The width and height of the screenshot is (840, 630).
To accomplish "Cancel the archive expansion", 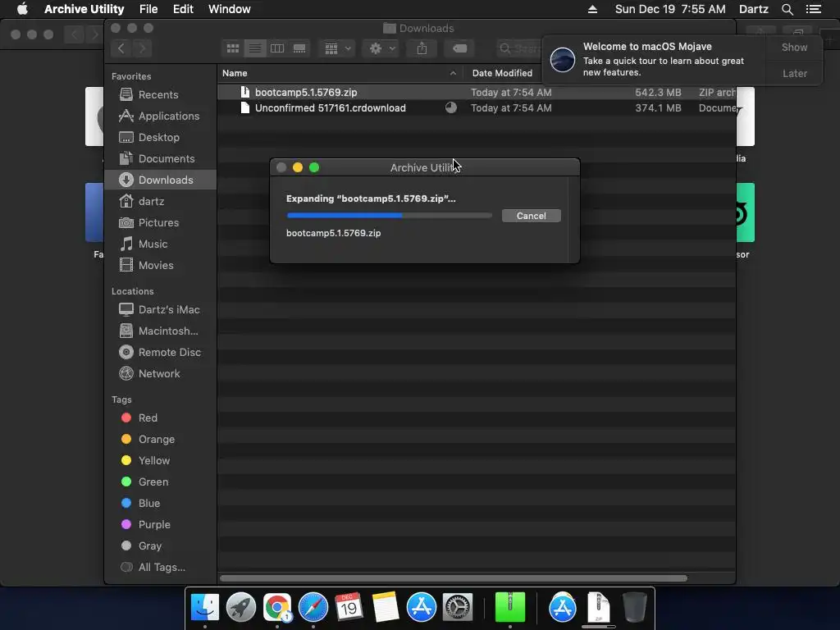I will pyautogui.click(x=531, y=216).
